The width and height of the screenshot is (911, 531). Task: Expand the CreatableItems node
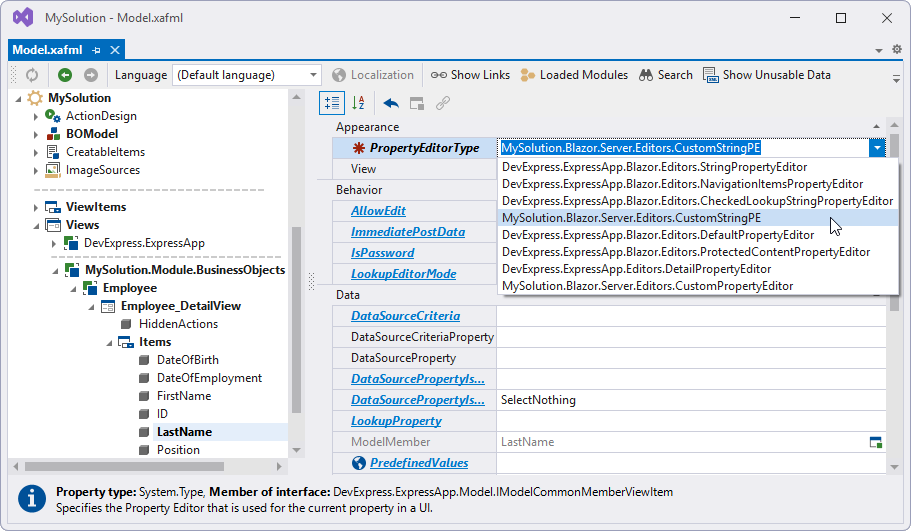(x=35, y=153)
